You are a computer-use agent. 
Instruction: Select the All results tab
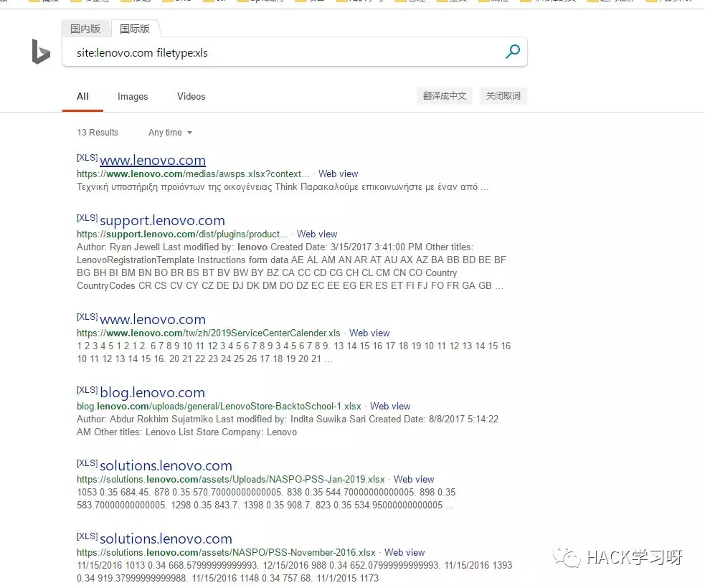(x=82, y=96)
